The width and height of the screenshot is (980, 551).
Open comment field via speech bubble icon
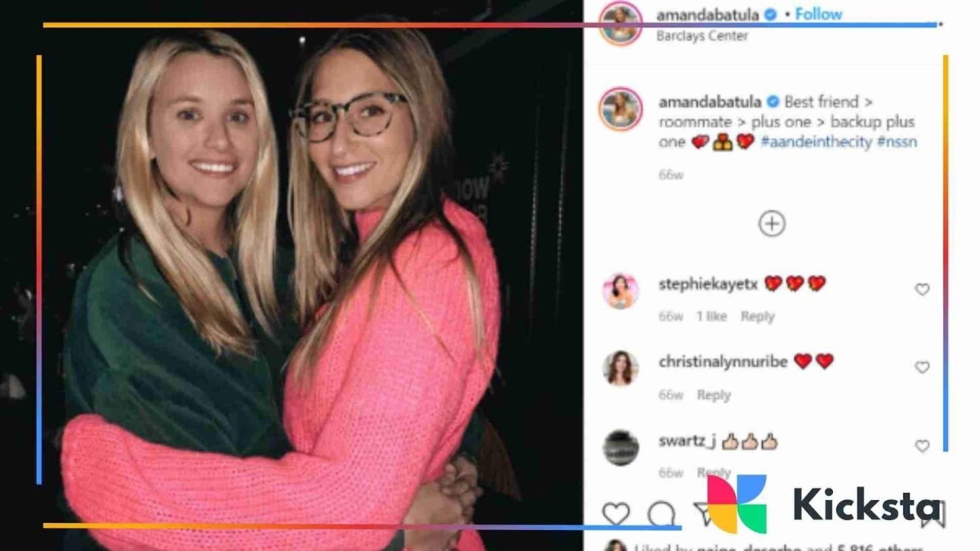[x=661, y=514]
